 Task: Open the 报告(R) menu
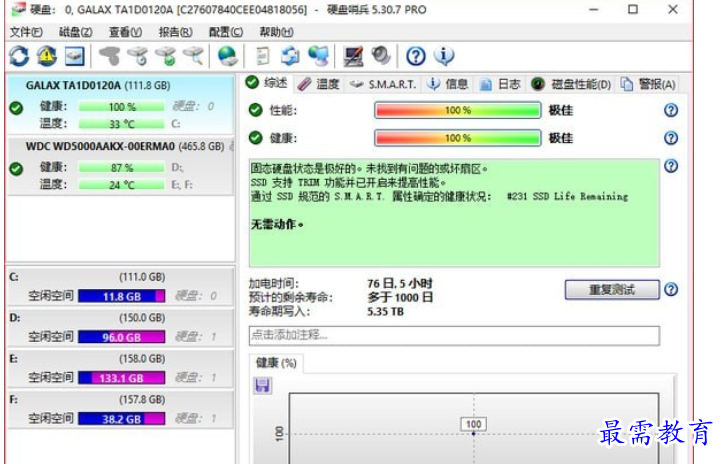tap(175, 32)
